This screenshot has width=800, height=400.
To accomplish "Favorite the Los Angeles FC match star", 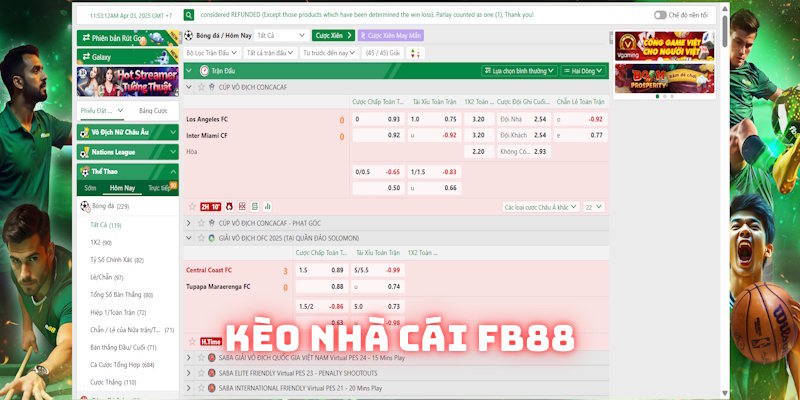I will point(192,207).
